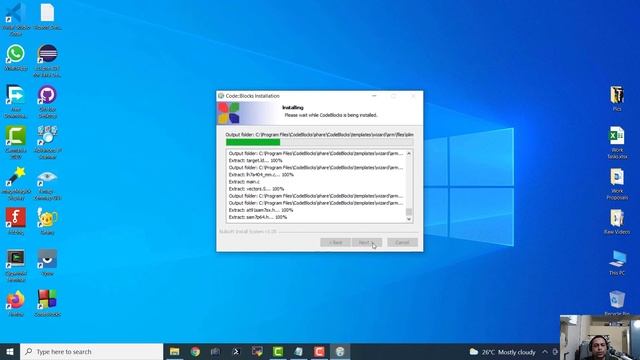Show hidden system tray icons
This screenshot has height=360, width=640.
tap(545, 351)
